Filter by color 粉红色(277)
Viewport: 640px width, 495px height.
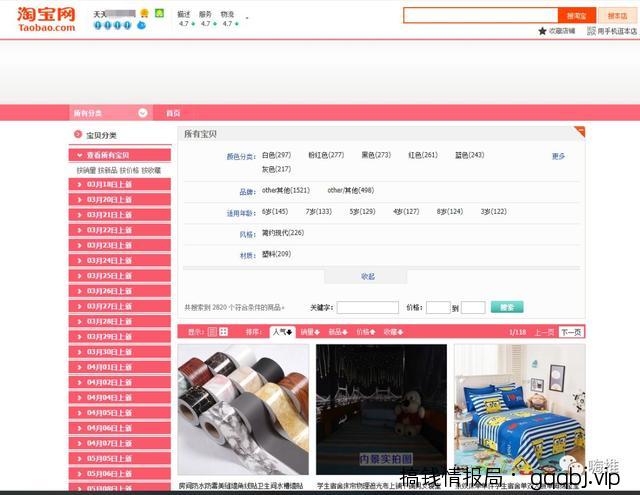326,155
